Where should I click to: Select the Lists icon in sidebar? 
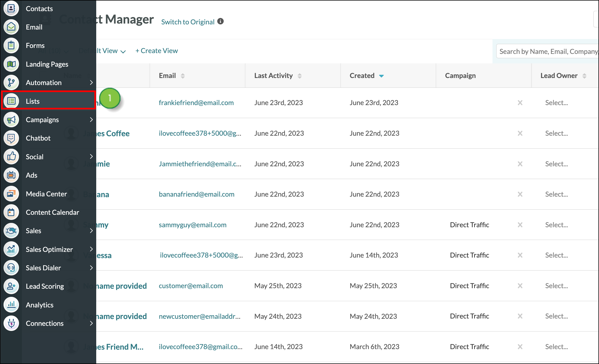click(11, 101)
